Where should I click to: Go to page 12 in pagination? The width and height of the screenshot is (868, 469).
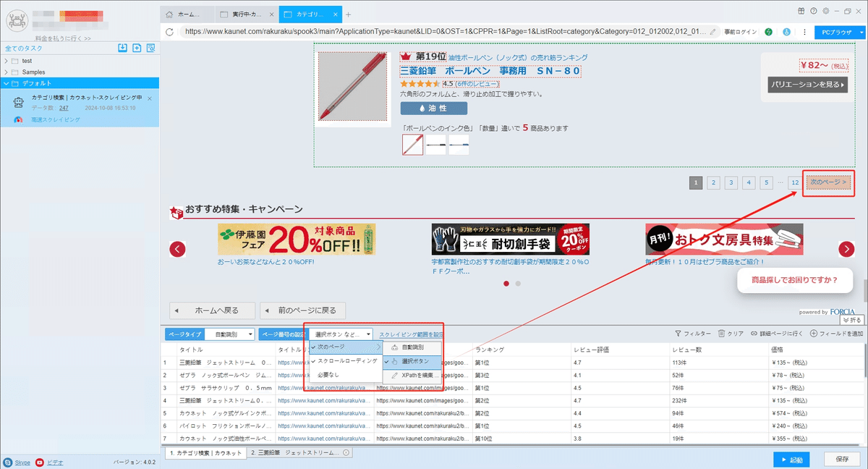(795, 182)
